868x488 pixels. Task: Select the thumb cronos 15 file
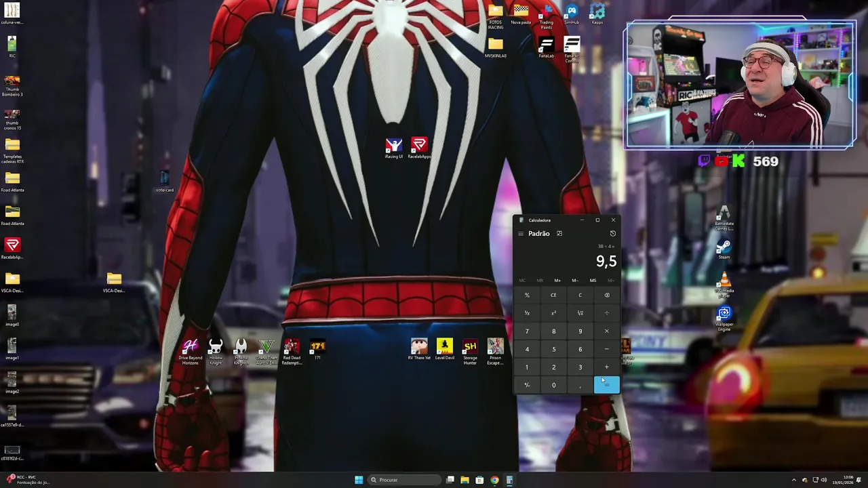click(12, 118)
